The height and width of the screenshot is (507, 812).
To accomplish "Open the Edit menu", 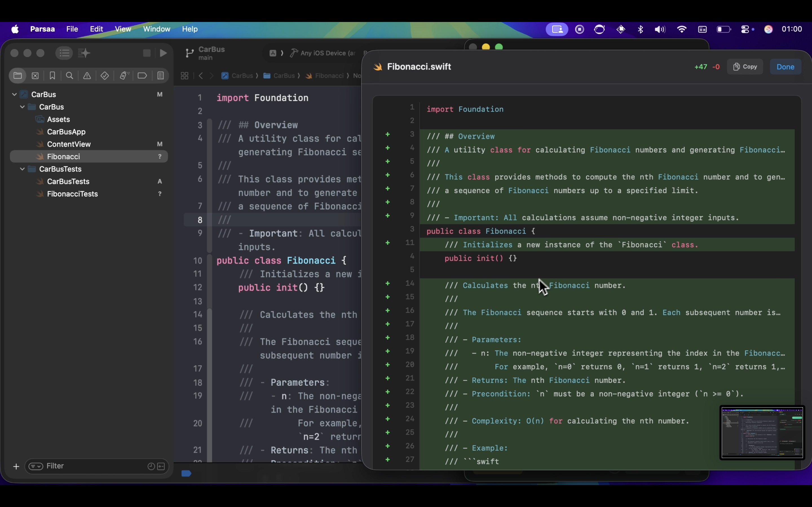I will click(x=96, y=29).
